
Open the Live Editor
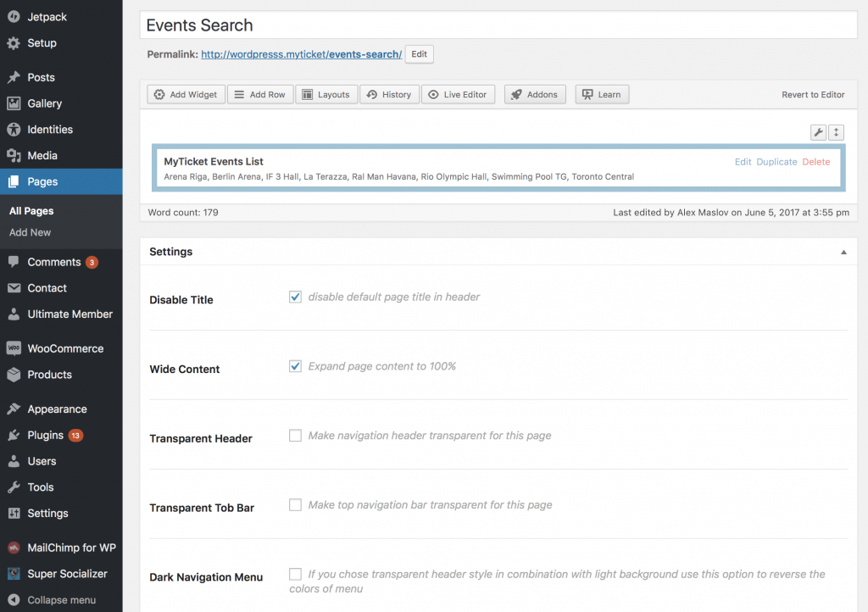[458, 95]
